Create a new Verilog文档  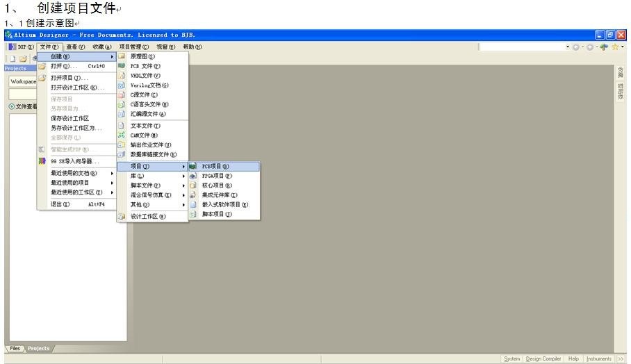(x=152, y=85)
